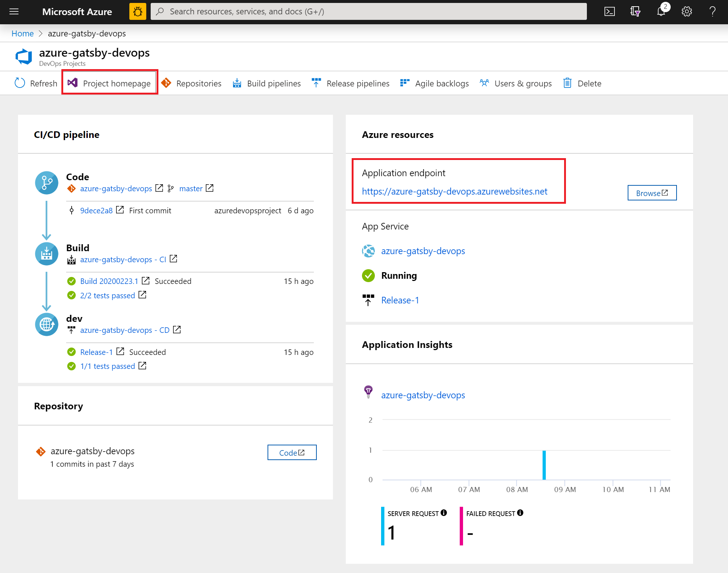Browse the application endpoint URL

(x=651, y=192)
